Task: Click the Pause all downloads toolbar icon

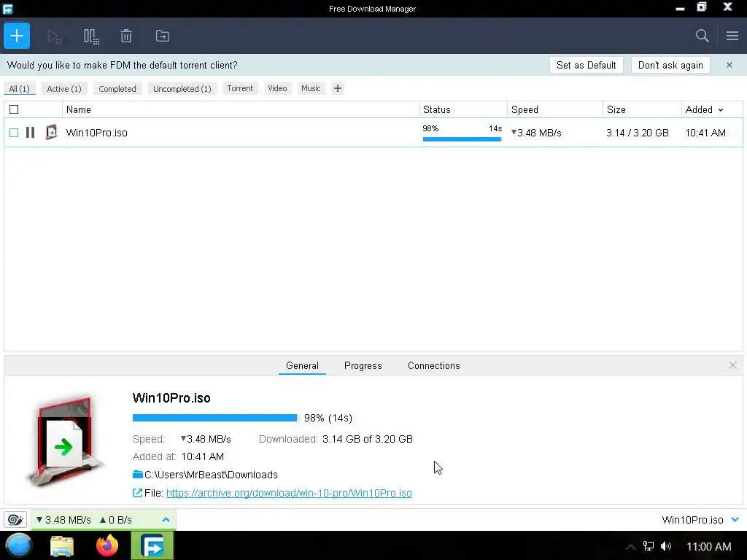Action: click(x=91, y=36)
